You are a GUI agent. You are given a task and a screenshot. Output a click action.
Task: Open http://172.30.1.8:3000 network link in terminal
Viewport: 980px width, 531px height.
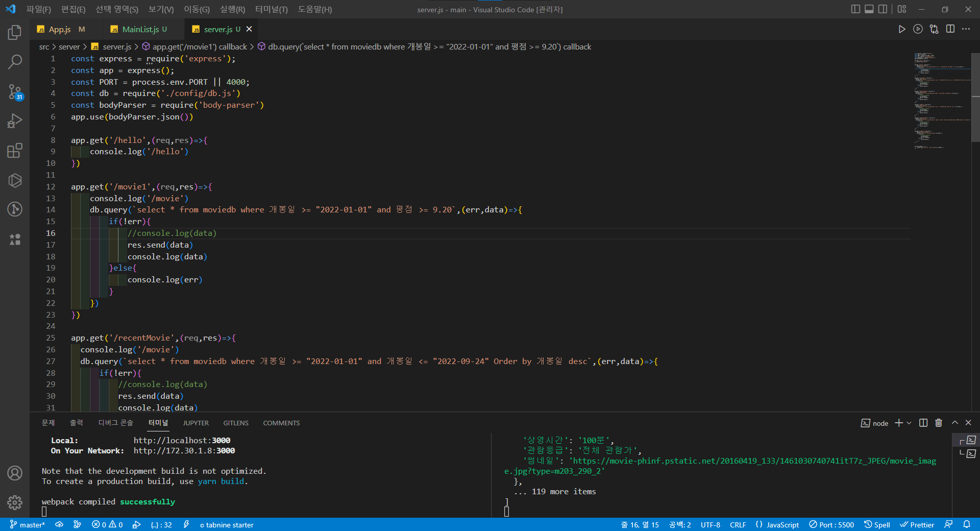(184, 450)
